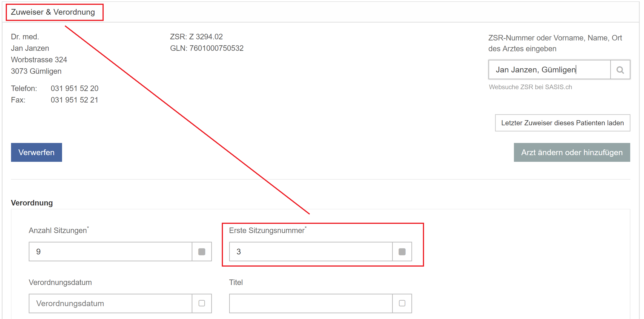Load last referrer with Letzter Zuweiser button

(562, 123)
